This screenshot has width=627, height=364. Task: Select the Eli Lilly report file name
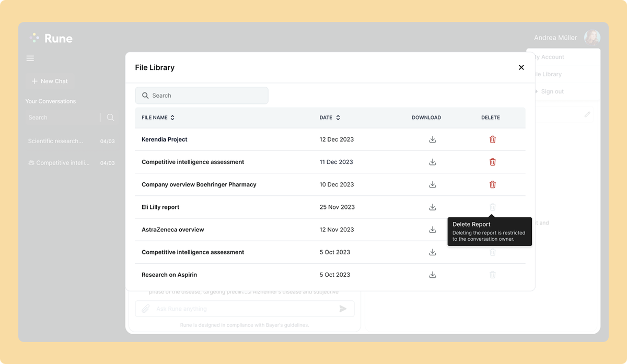click(x=160, y=207)
